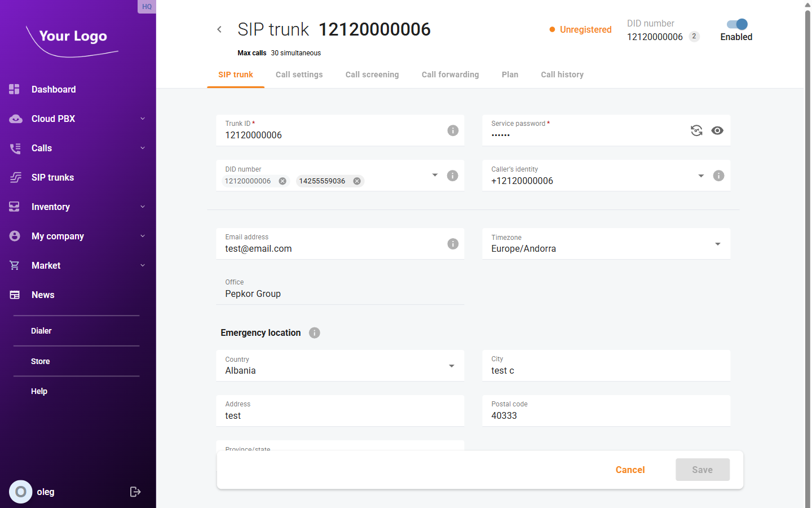Show the service password with eye icon

click(x=717, y=130)
